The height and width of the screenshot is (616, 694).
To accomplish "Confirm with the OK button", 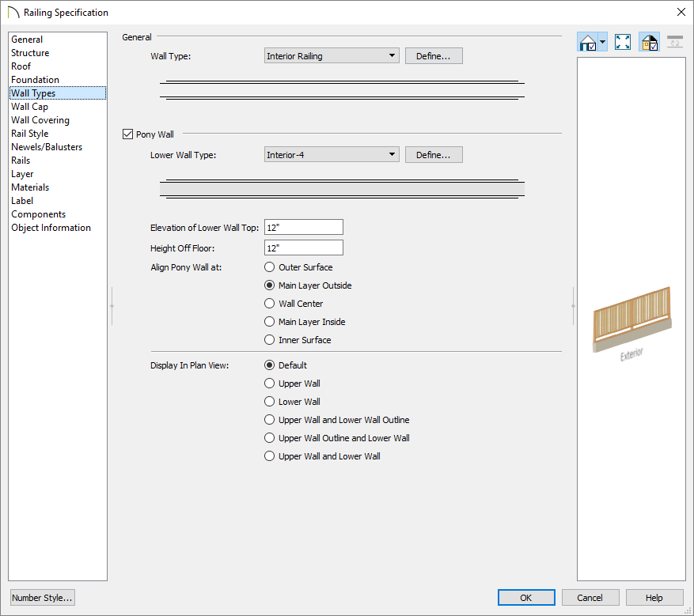I will 526,598.
